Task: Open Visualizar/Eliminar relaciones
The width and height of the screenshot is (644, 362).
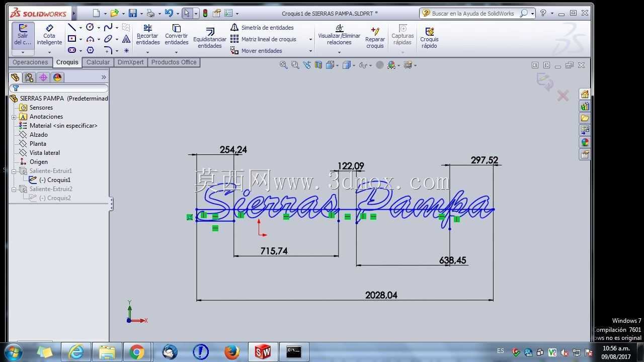Action: tap(339, 35)
